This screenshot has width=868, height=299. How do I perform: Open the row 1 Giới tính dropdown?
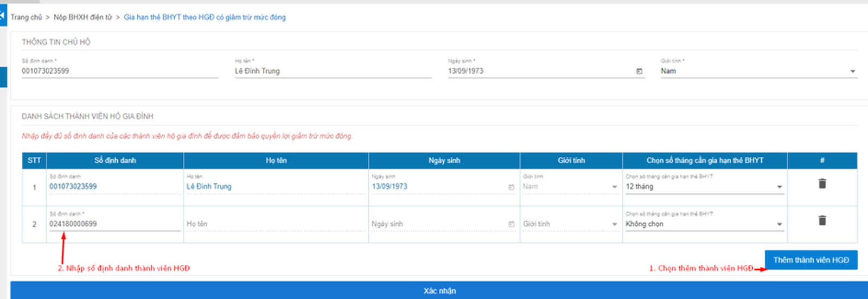coord(614,187)
